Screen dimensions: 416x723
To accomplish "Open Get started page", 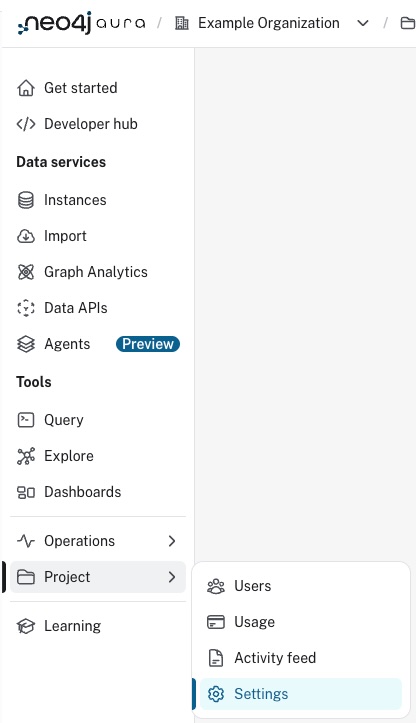I will (98, 88).
